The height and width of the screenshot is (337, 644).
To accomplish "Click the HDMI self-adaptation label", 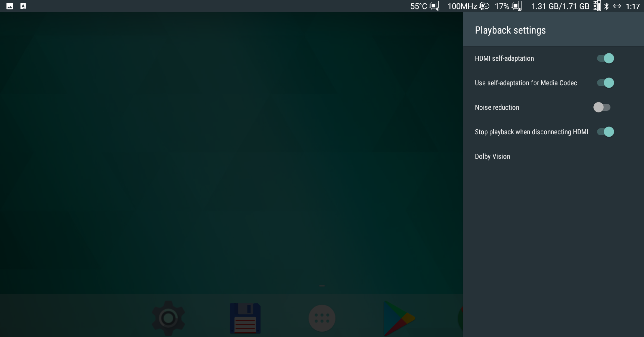I will pos(504,58).
